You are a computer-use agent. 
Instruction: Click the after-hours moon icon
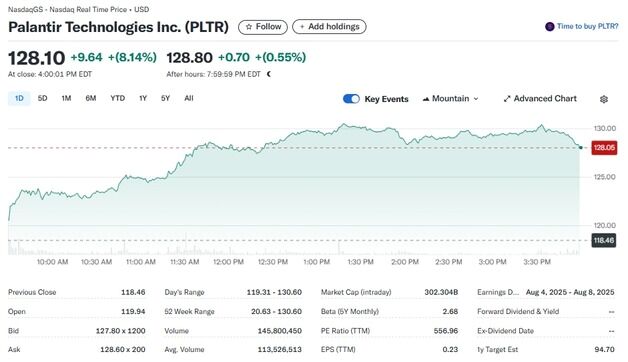tap(269, 74)
